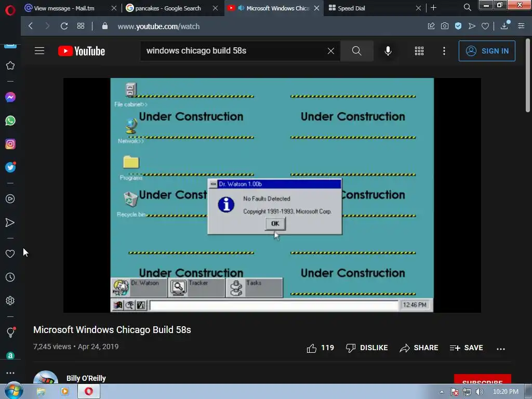Search with voice microphone
The image size is (532, 399).
pyautogui.click(x=388, y=51)
